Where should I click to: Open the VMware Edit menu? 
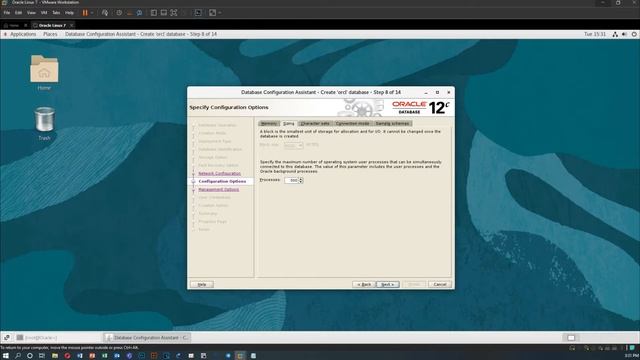pyautogui.click(x=18, y=13)
